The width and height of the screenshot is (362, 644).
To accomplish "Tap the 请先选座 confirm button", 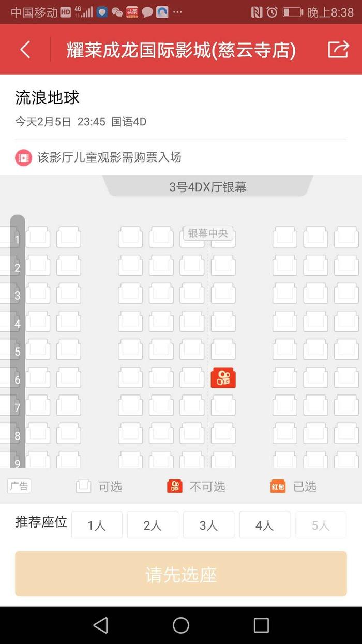I will pyautogui.click(x=181, y=574).
